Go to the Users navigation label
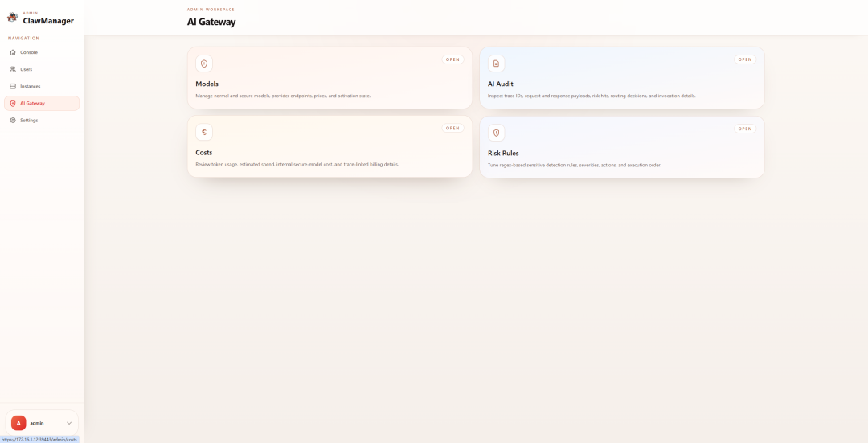Viewport: 868px width, 443px height. coord(27,69)
